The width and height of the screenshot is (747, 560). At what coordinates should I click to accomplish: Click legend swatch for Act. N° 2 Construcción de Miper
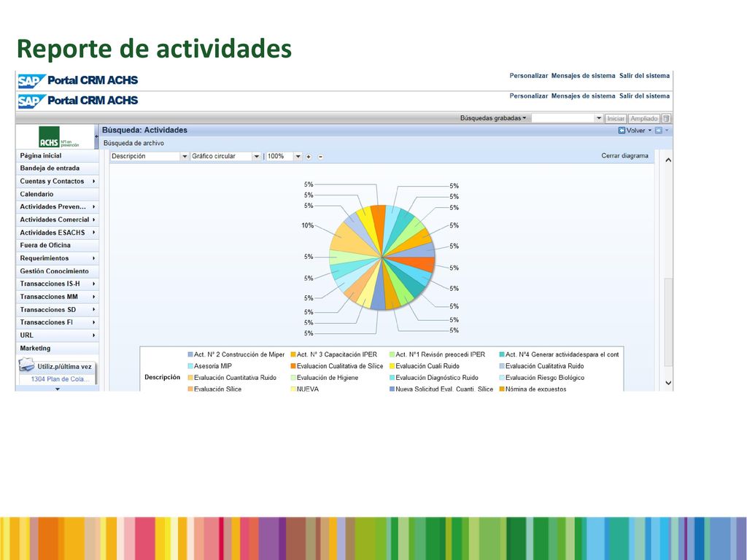coord(190,354)
